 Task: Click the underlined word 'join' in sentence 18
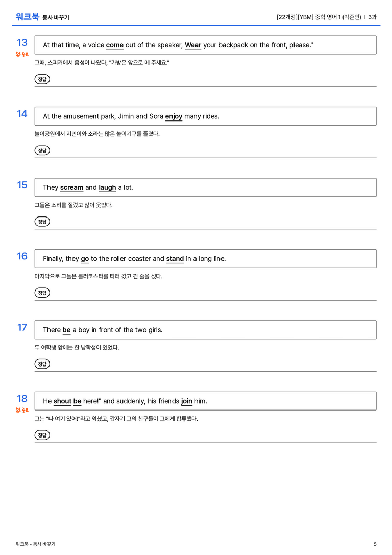[x=187, y=401]
